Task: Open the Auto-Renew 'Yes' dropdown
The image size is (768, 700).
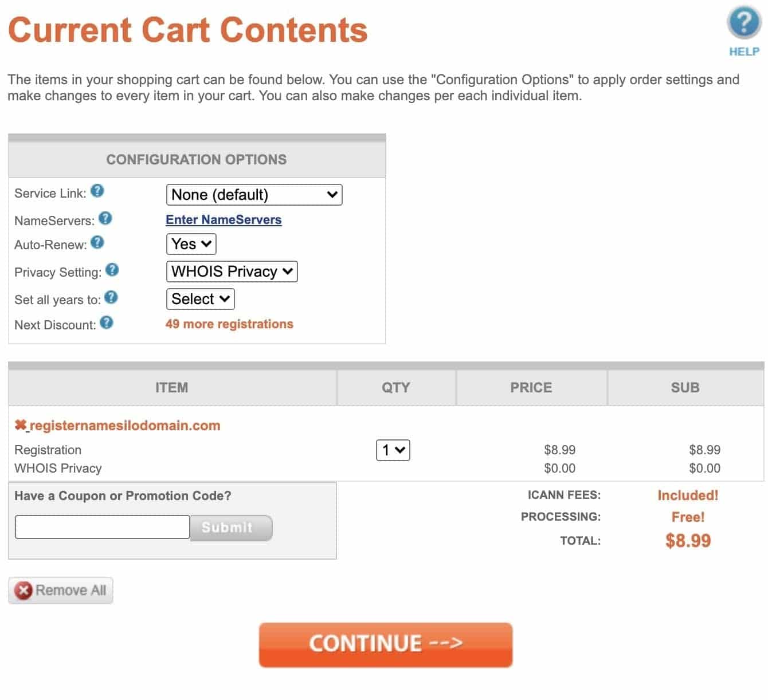Action: (x=191, y=244)
